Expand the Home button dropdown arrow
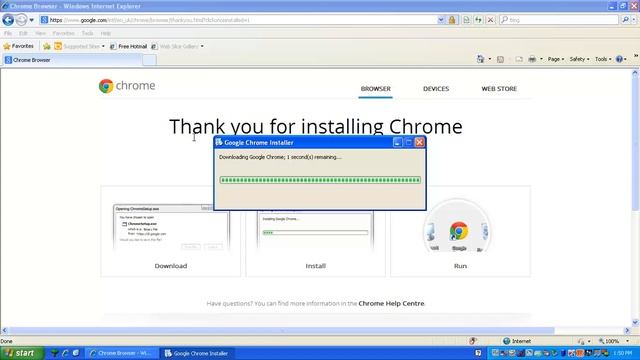This screenshot has width=640, height=360. [x=490, y=59]
